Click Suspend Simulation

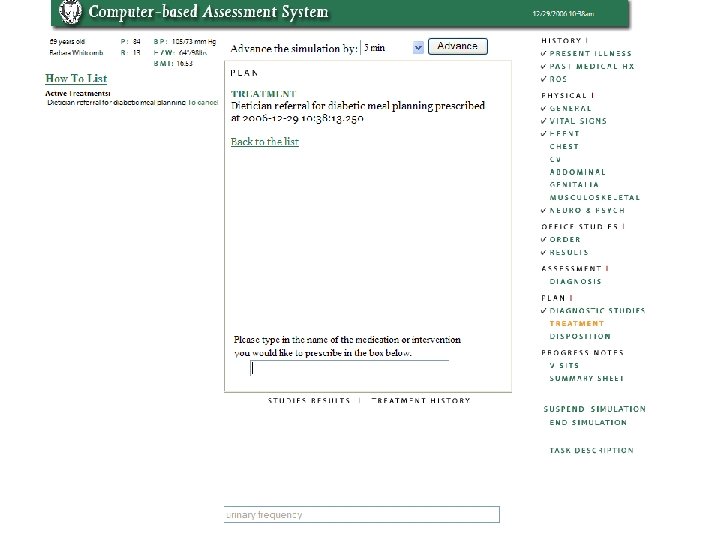pyautogui.click(x=594, y=409)
